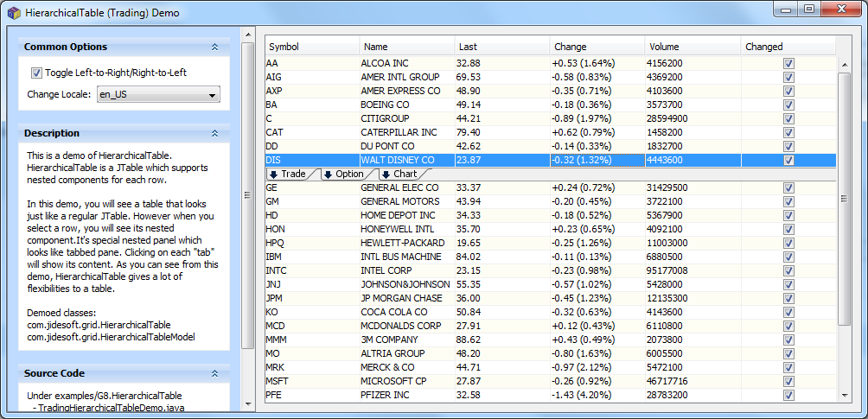The image size is (868, 419).
Task: Sort by Volume column header
Action: tap(692, 47)
